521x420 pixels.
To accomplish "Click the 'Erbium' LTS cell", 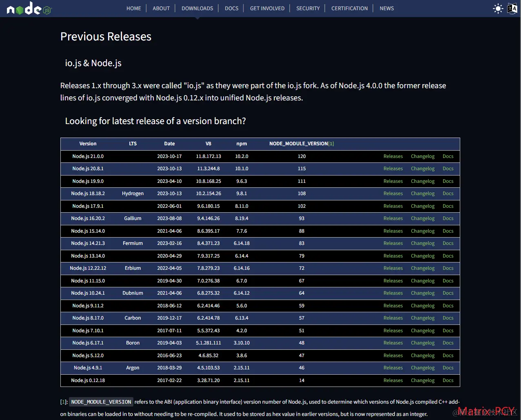I will (133, 268).
